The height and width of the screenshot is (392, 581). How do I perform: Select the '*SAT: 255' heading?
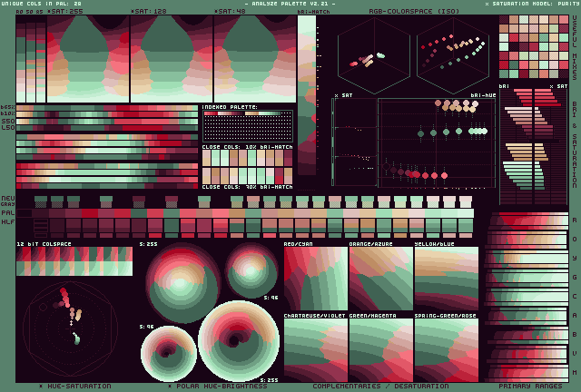65,12
